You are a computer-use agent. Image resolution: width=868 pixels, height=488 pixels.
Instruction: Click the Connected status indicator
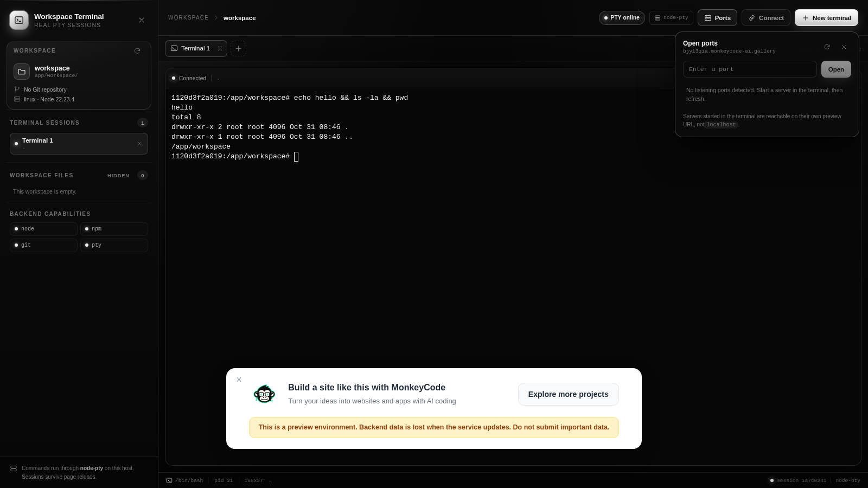(189, 78)
